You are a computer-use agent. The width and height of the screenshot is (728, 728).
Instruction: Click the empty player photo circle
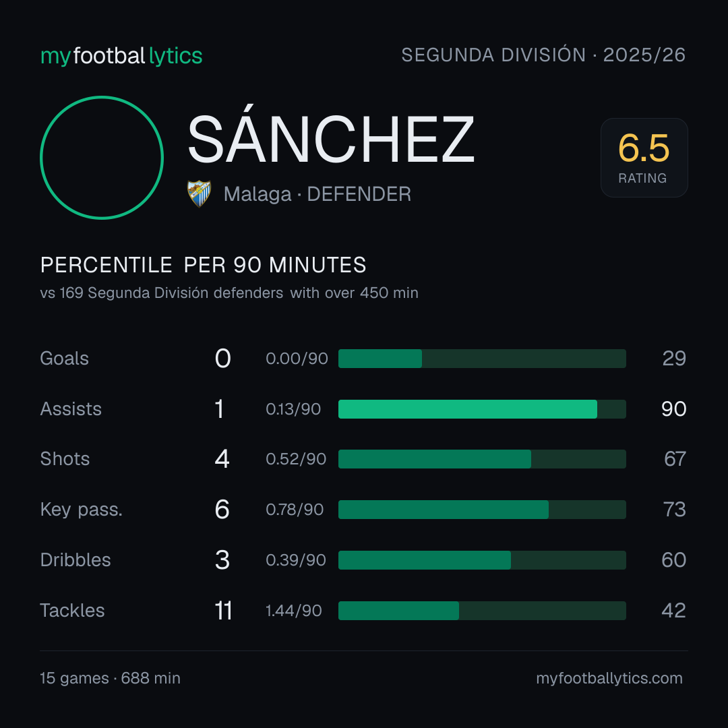pos(102,158)
